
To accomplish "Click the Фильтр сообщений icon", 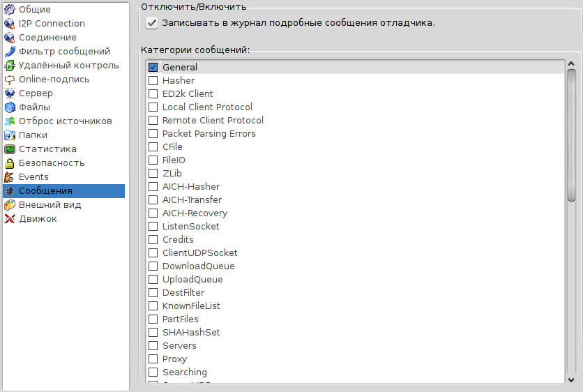I will (x=10, y=52).
